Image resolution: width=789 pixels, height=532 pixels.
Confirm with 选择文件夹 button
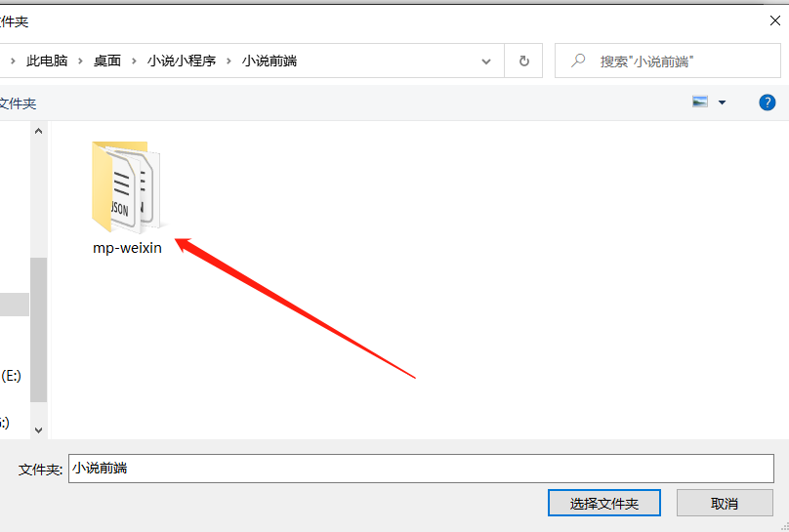[603, 504]
